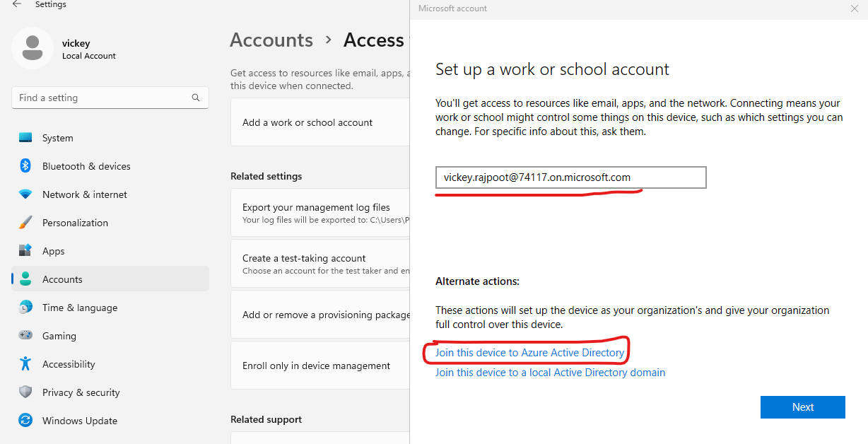Click the Alternate actions label
The width and height of the screenshot is (868, 444).
[x=477, y=281]
